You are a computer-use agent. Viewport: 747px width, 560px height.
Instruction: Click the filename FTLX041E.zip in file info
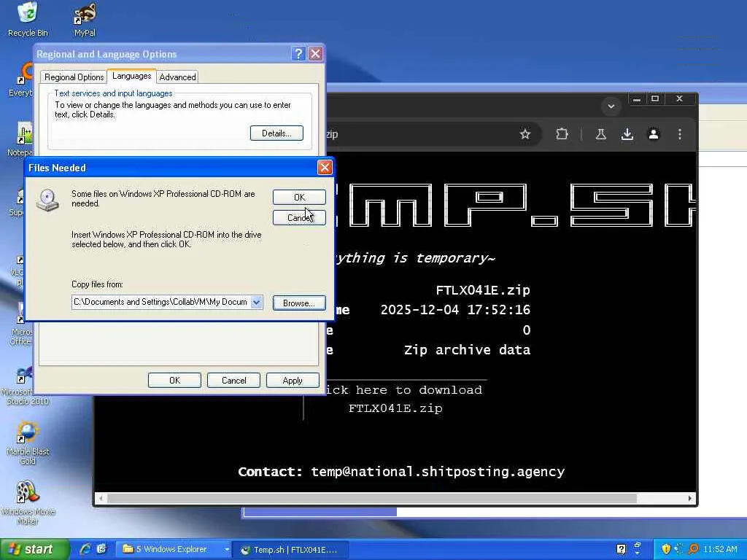click(x=483, y=290)
